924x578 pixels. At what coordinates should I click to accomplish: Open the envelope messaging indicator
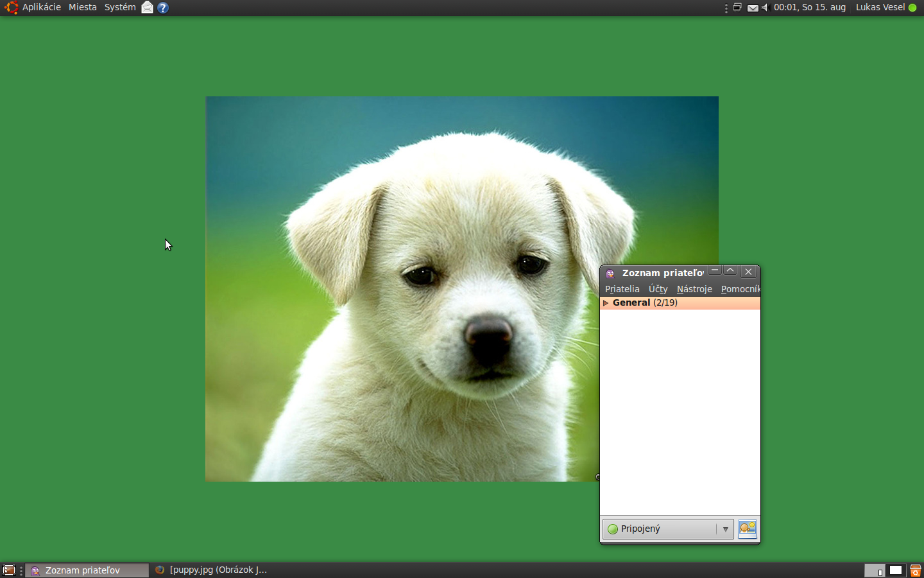(753, 8)
